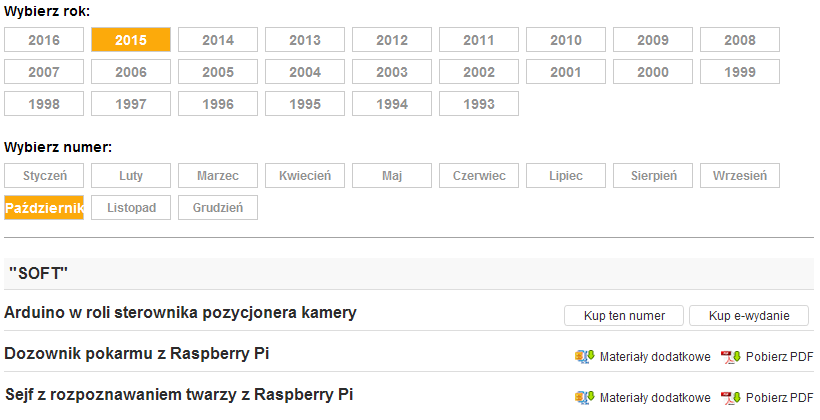Select year 2016

pyautogui.click(x=43, y=40)
